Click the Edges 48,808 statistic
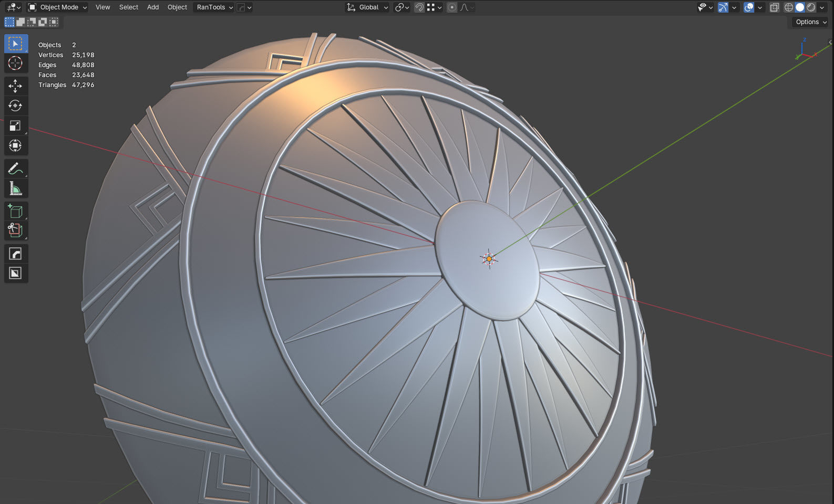This screenshot has width=834, height=504. pyautogui.click(x=66, y=65)
